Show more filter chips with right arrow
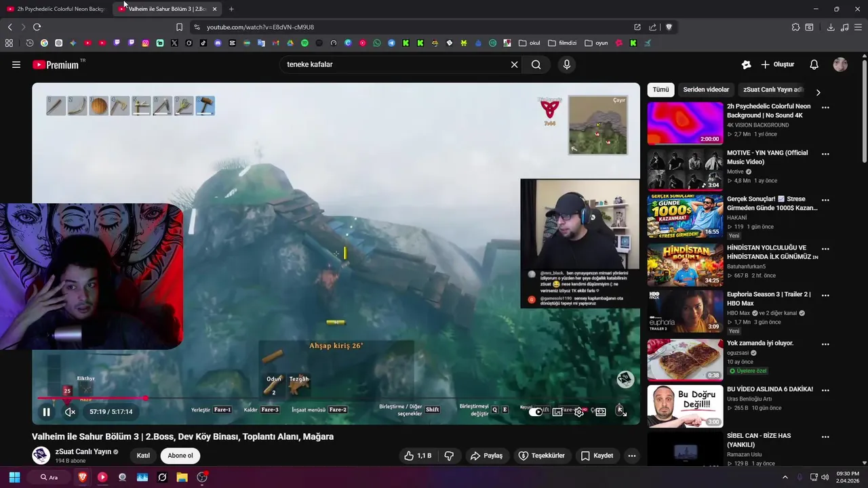Viewport: 868px width, 488px height. (x=818, y=92)
